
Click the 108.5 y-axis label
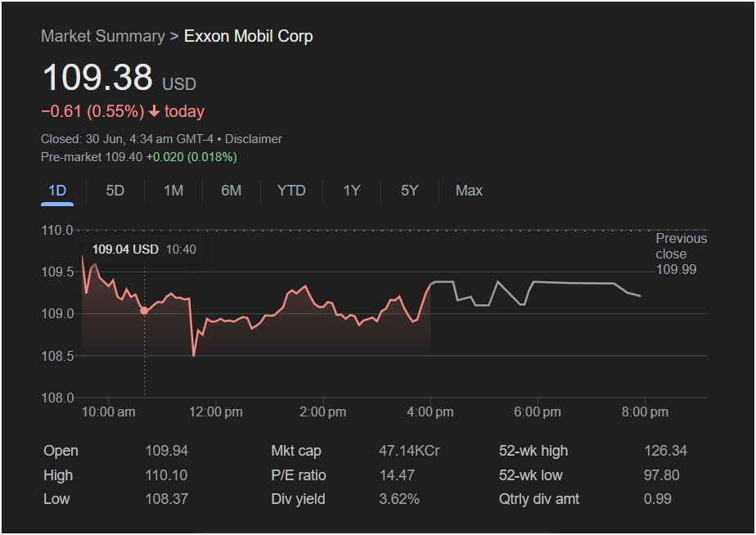[x=57, y=356]
